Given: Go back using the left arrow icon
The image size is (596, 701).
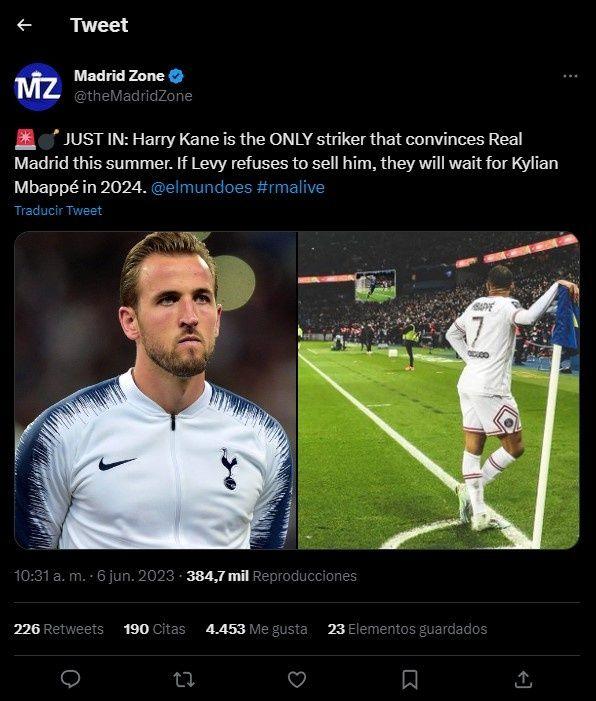Looking at the screenshot, I should tap(24, 25).
